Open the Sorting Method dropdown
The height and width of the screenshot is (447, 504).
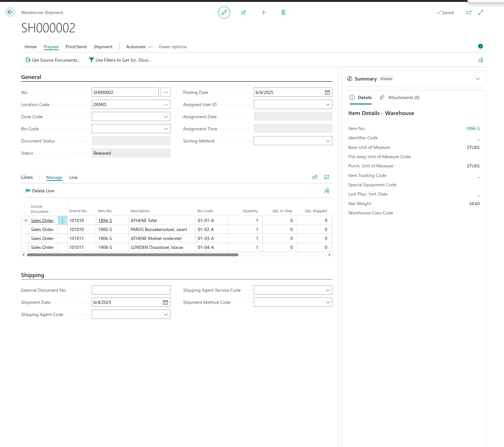[x=328, y=141]
